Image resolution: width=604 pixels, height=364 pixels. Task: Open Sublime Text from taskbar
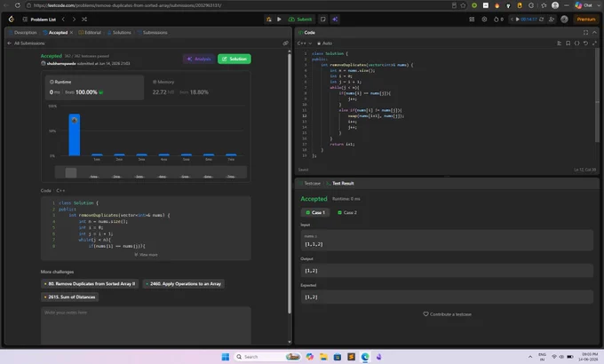point(352,357)
